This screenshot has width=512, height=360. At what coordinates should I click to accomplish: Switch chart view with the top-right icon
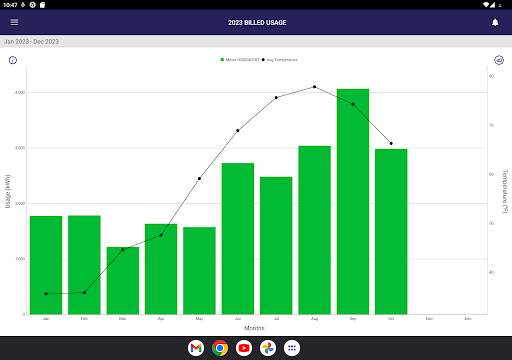[x=499, y=60]
